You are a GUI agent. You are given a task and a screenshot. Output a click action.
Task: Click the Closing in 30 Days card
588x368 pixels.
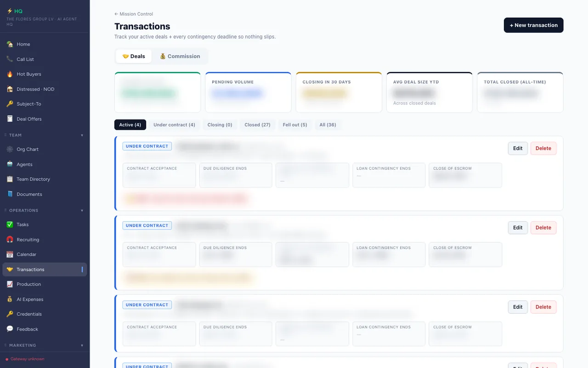click(339, 92)
